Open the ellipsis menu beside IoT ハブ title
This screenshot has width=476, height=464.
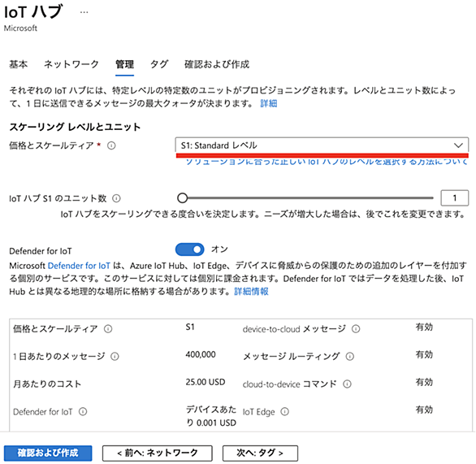84,12
